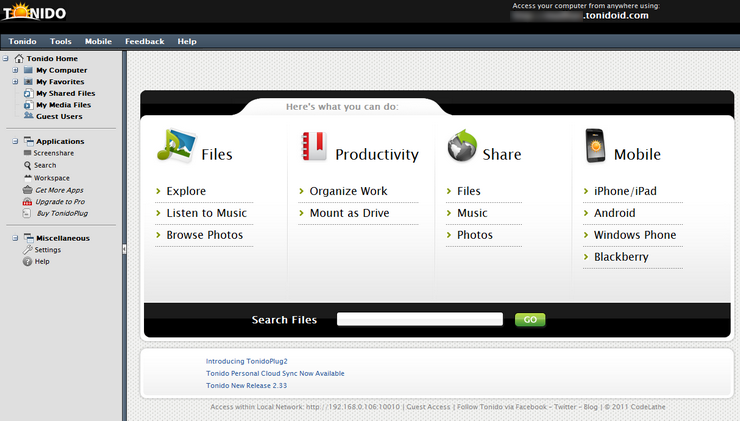Open Settings wrench icon in sidebar
The width and height of the screenshot is (740, 421).
[27, 250]
